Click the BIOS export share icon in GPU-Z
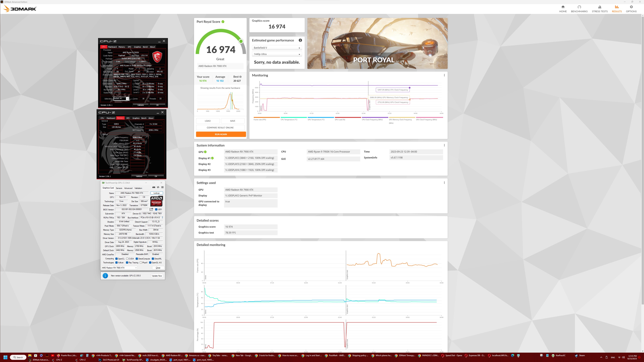Image resolution: width=644 pixels, height=362 pixels. (151, 209)
